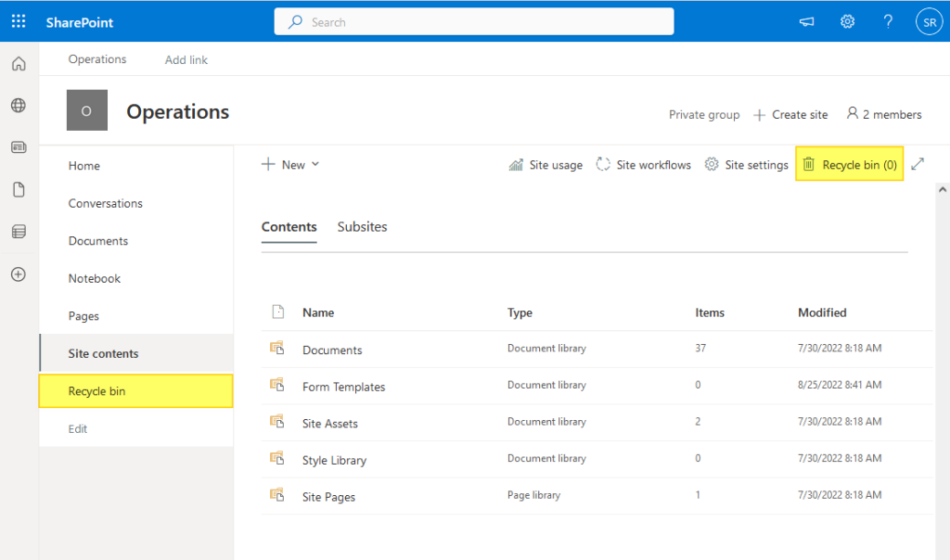Click the Documents library icon
This screenshot has width=950, height=560.
coord(276,348)
